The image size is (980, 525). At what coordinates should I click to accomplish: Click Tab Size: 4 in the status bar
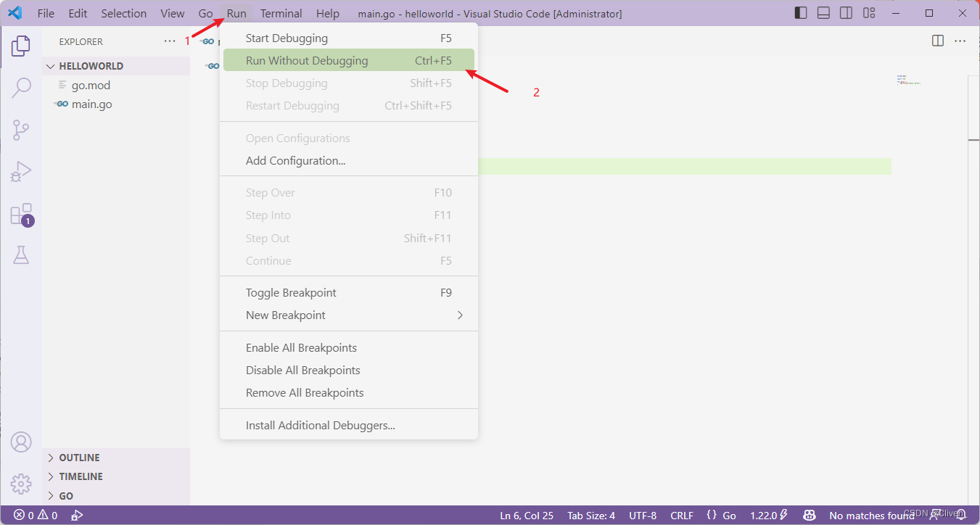coord(591,516)
